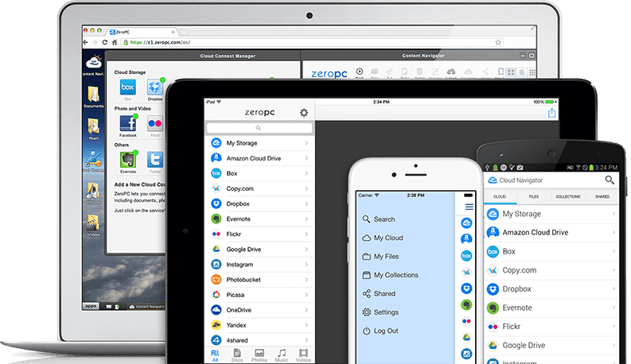
Task: Select All tab in iPad bottom bar
Action: click(x=216, y=355)
